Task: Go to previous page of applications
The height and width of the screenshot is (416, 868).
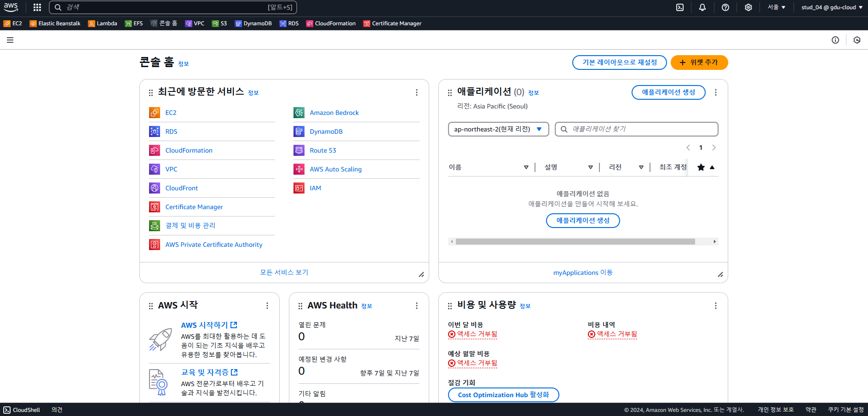Action: click(688, 148)
